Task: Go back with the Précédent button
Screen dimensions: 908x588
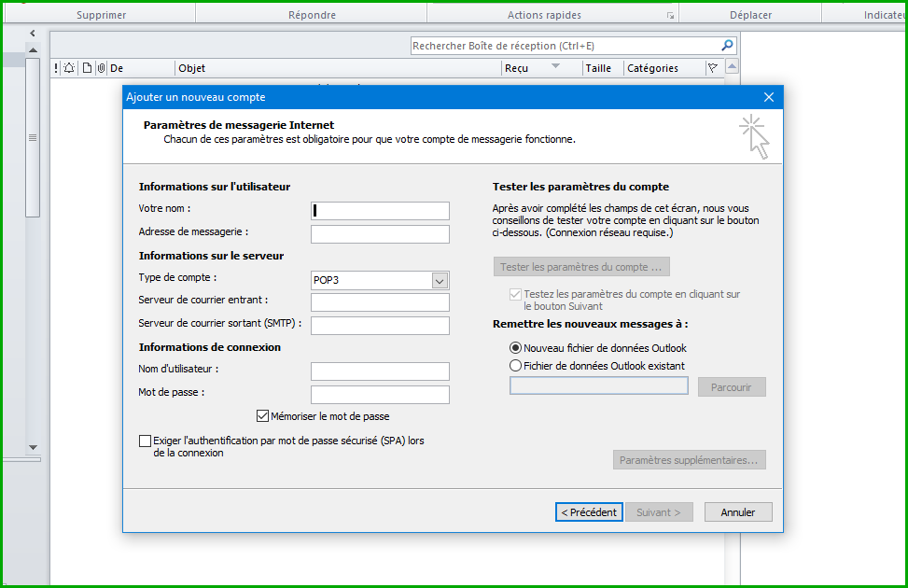Action: pos(588,512)
